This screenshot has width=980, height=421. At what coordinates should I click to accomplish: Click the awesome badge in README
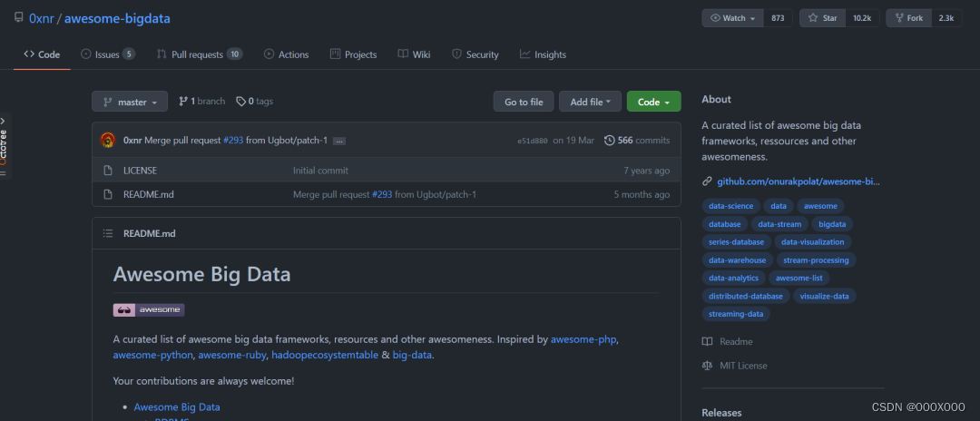[149, 309]
